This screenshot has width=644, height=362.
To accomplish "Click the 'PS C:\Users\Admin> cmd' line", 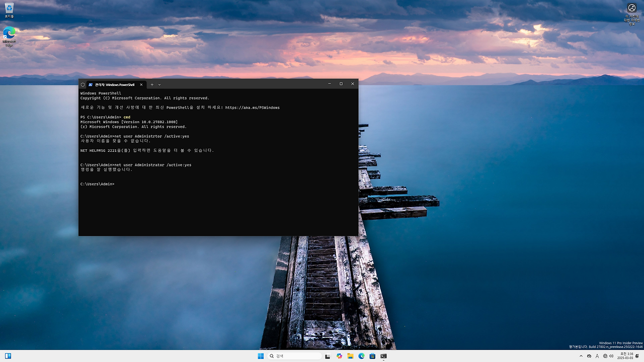I will (x=105, y=117).
